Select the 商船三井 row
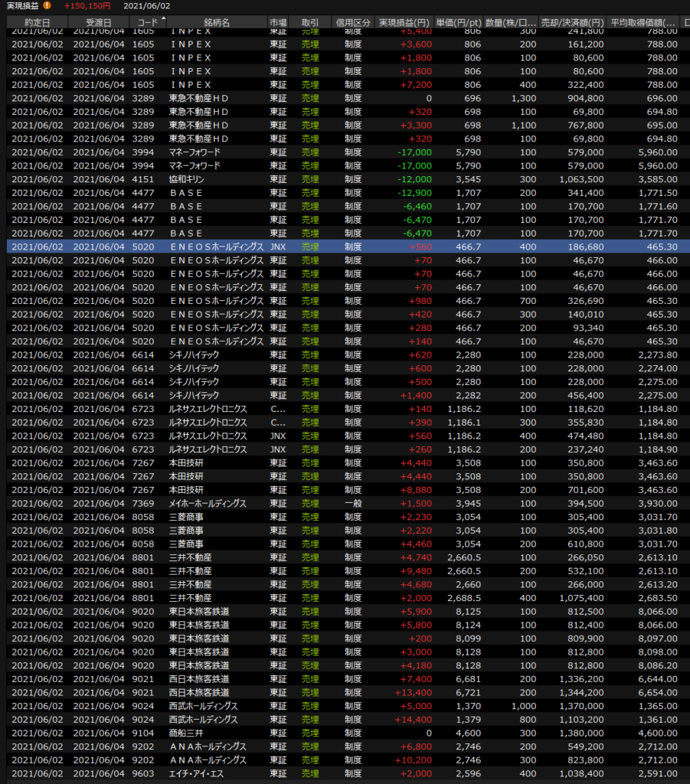 (x=345, y=733)
